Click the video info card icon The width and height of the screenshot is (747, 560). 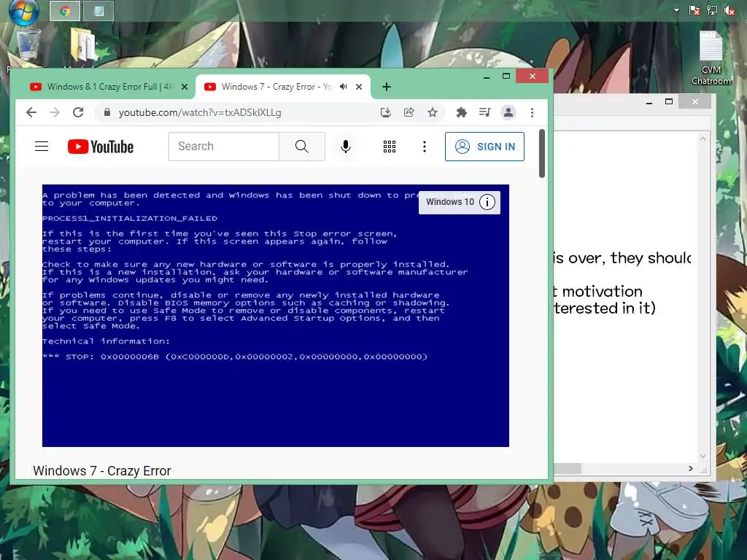[x=487, y=202]
